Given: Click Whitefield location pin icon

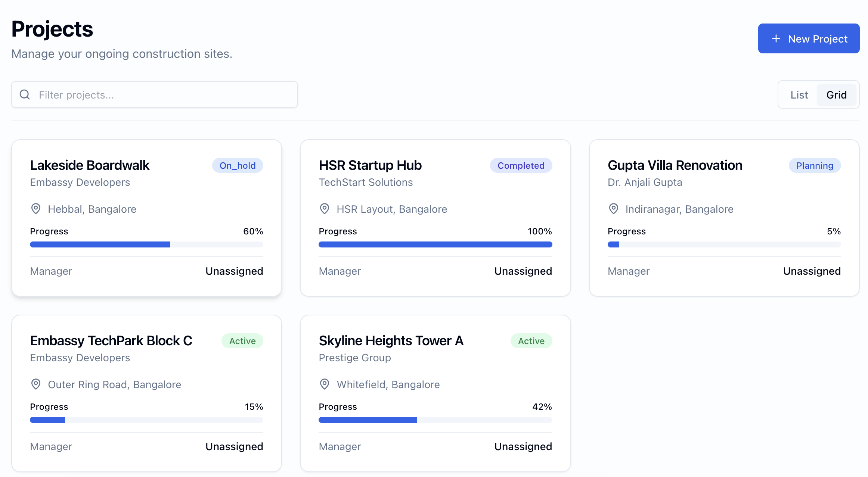Looking at the screenshot, I should tap(325, 384).
